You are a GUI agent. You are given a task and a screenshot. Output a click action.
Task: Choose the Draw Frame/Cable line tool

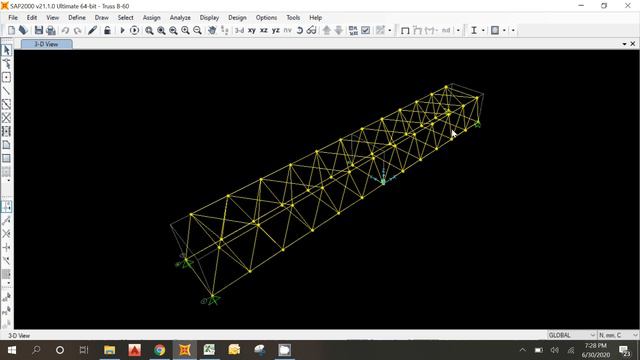[x=7, y=91]
